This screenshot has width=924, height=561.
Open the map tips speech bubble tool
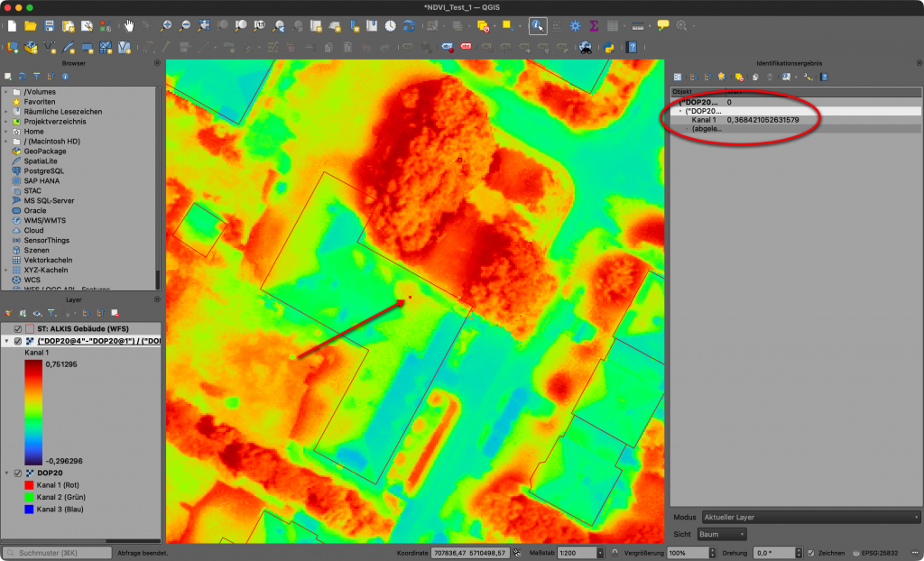point(663,26)
